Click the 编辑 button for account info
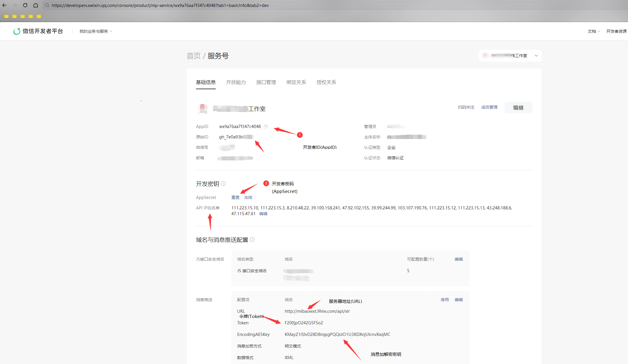Image resolution: width=628 pixels, height=364 pixels. pyautogui.click(x=518, y=107)
